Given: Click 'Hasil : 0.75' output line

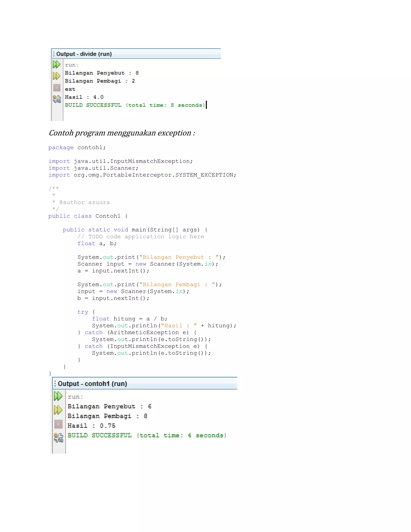Looking at the screenshot, I should coord(91,426).
